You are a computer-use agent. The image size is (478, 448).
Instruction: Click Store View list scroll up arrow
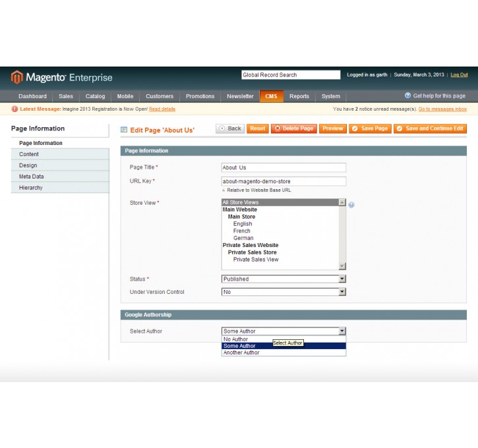(x=342, y=202)
